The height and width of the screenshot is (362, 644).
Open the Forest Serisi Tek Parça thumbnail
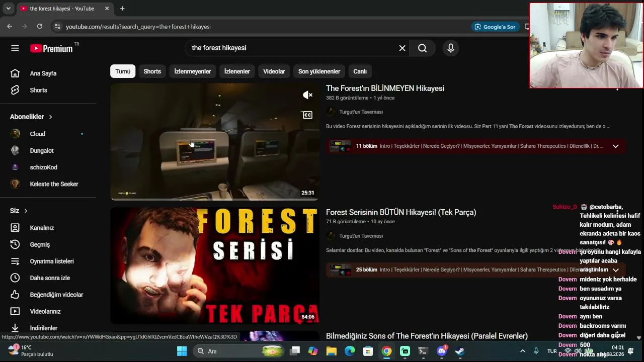point(215,265)
